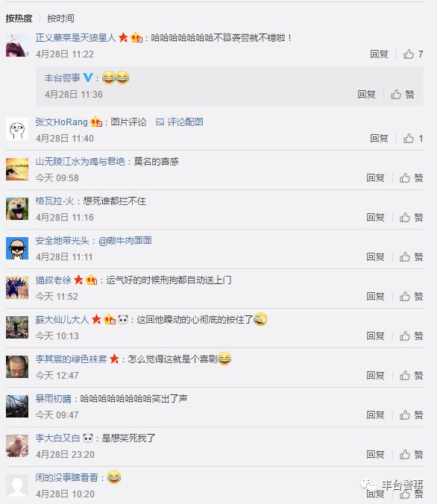Click the red star badge beside 猫叔老徐
The height and width of the screenshot is (504, 437).
tap(78, 280)
